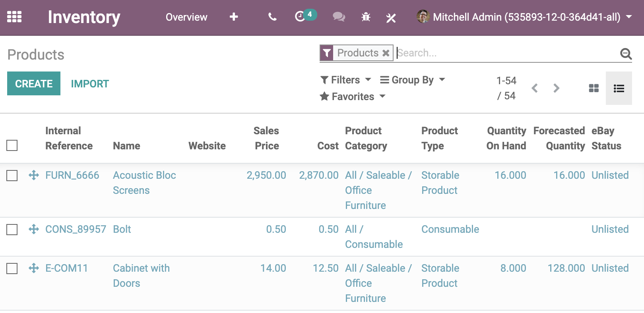Viewport: 644px width, 313px height.
Task: Expand the Filters dropdown
Action: pyautogui.click(x=346, y=80)
